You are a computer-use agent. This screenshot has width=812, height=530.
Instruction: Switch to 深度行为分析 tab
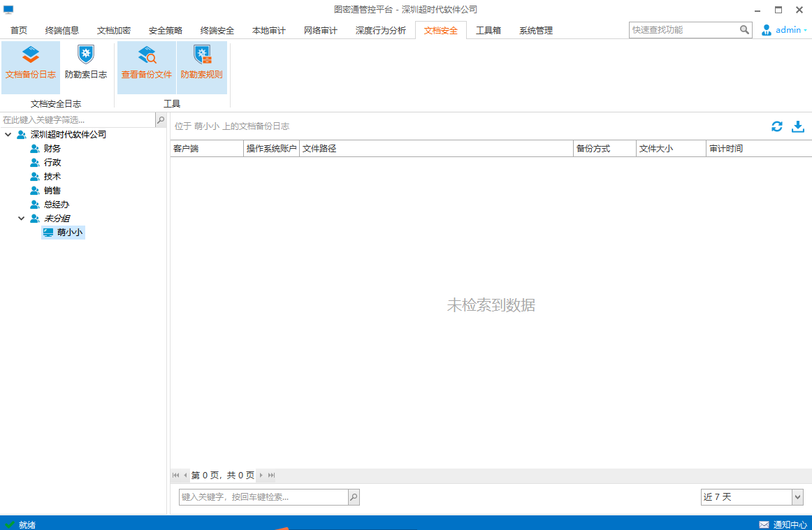point(381,31)
